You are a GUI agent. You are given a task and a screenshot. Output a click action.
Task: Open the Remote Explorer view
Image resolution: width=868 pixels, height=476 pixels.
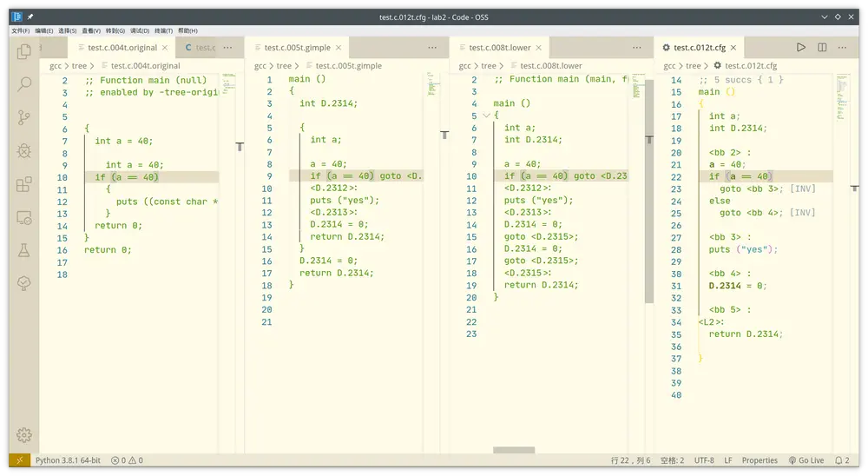tap(23, 217)
